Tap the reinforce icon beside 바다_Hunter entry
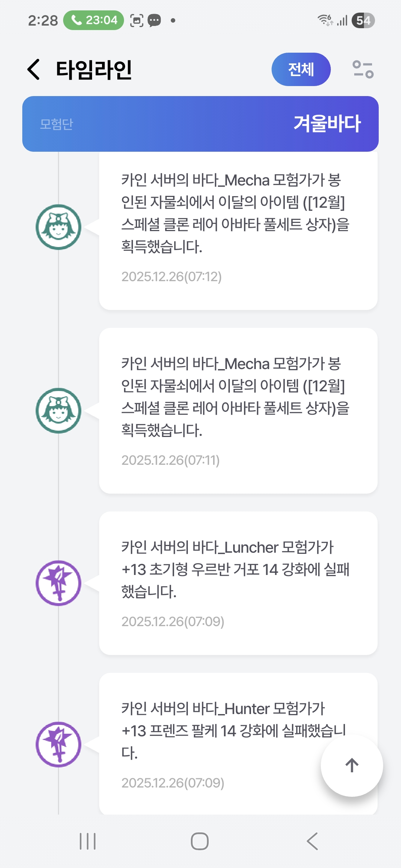401x868 pixels. [58, 744]
